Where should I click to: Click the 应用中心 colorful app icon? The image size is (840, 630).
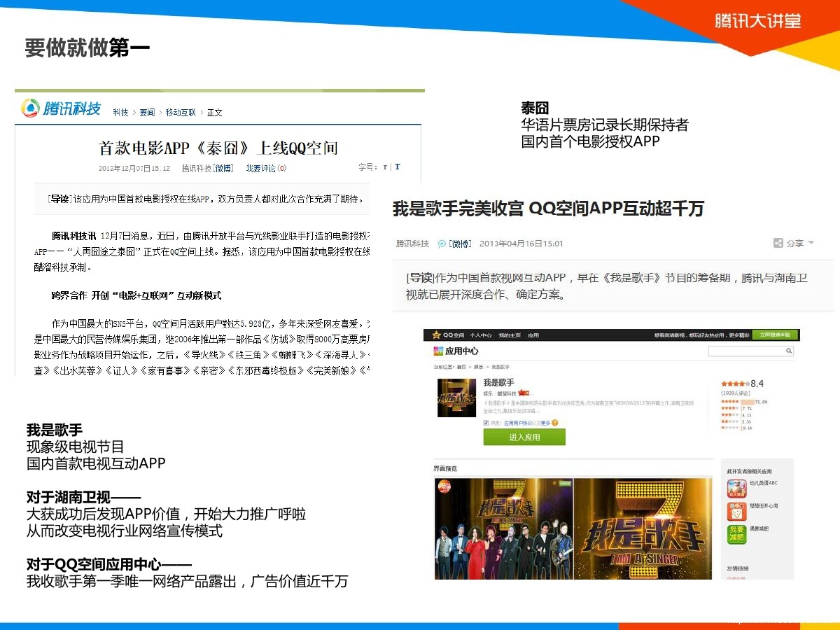tap(438, 351)
